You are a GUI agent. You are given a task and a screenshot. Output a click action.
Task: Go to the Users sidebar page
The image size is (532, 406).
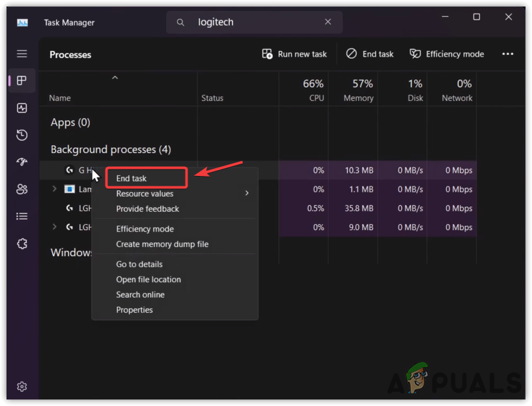click(22, 189)
